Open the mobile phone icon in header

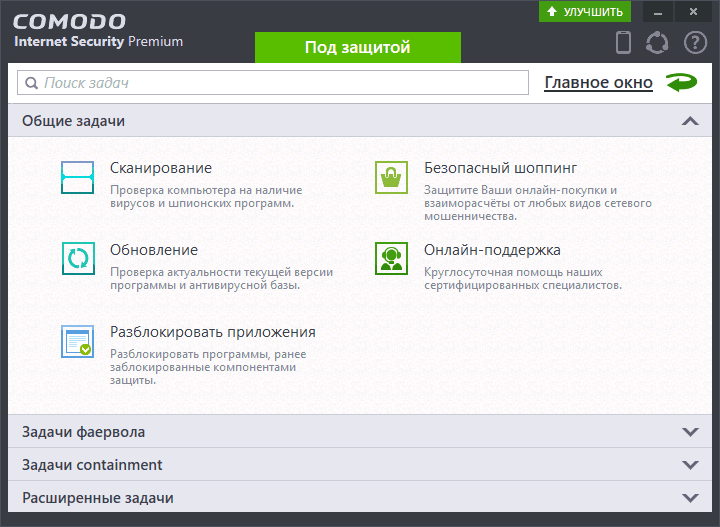(623, 43)
